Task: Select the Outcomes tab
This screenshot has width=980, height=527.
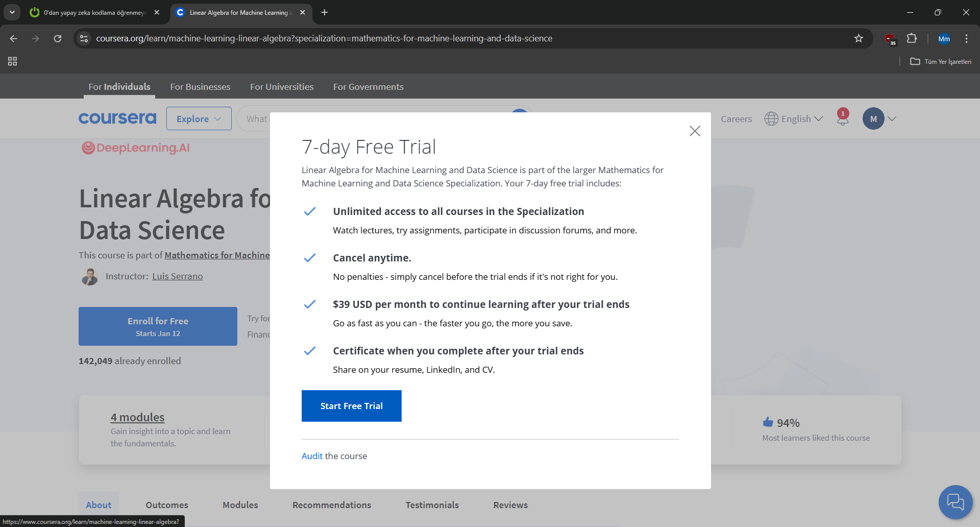Action: [x=167, y=505]
